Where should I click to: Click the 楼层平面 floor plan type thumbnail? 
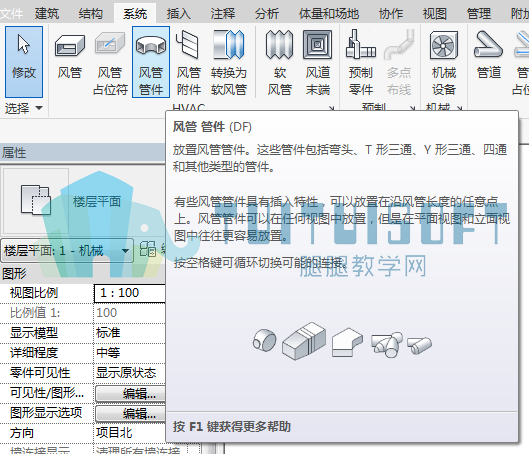pyautogui.click(x=36, y=201)
